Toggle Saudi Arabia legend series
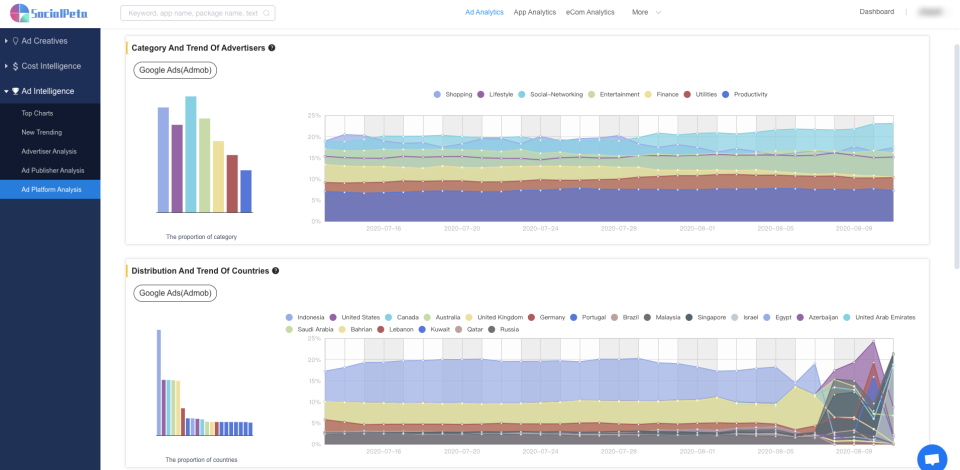The image size is (960, 470). point(308,329)
